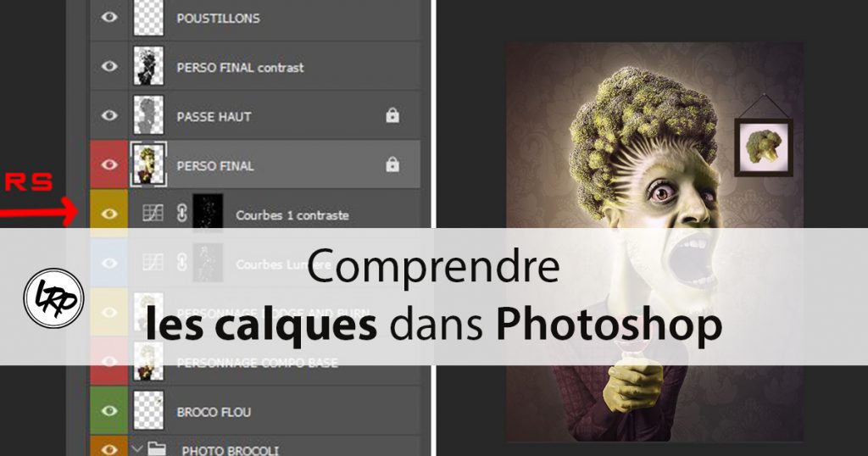868x456 pixels.
Task: Click the mask link icon on Courbes 1 contraste
Action: tap(181, 214)
